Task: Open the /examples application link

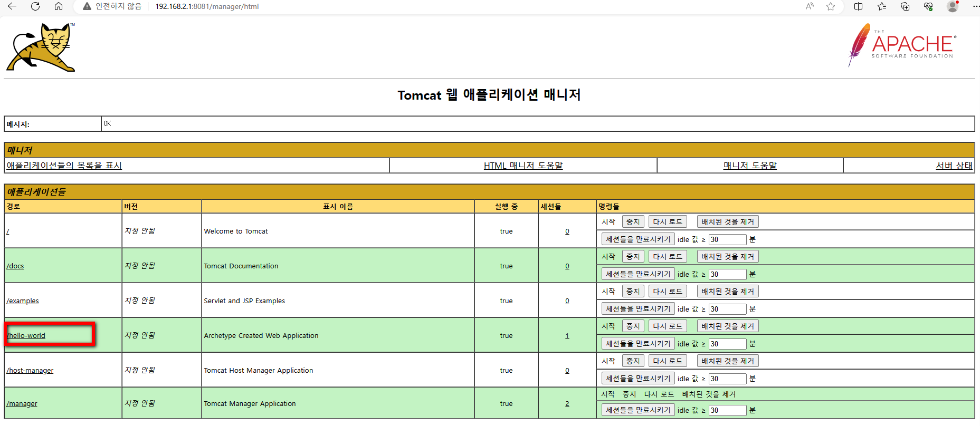Action: pyautogui.click(x=23, y=301)
